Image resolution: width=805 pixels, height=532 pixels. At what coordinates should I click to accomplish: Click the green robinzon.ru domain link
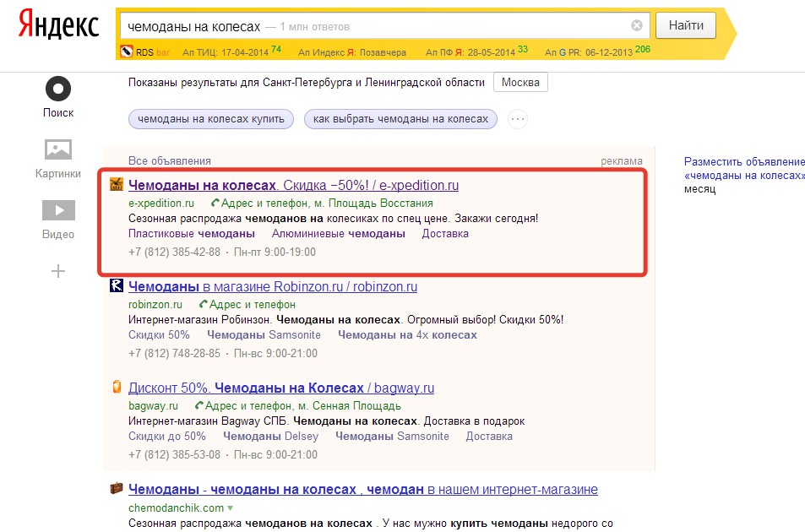155,305
